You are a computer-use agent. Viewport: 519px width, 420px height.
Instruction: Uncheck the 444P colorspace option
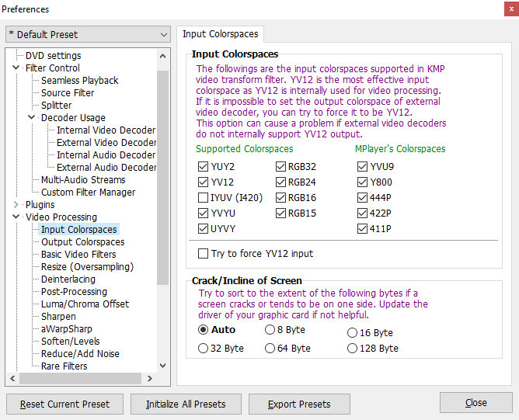click(x=362, y=198)
